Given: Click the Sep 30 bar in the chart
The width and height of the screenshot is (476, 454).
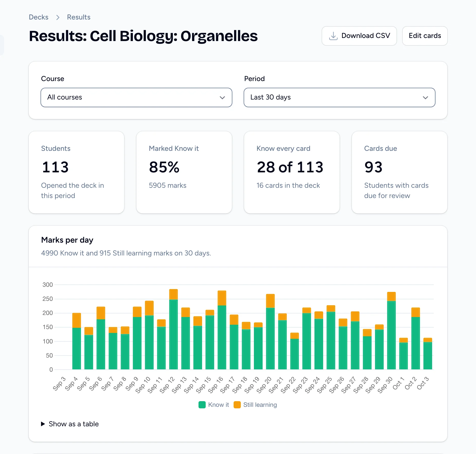Looking at the screenshot, I should coord(391,331).
